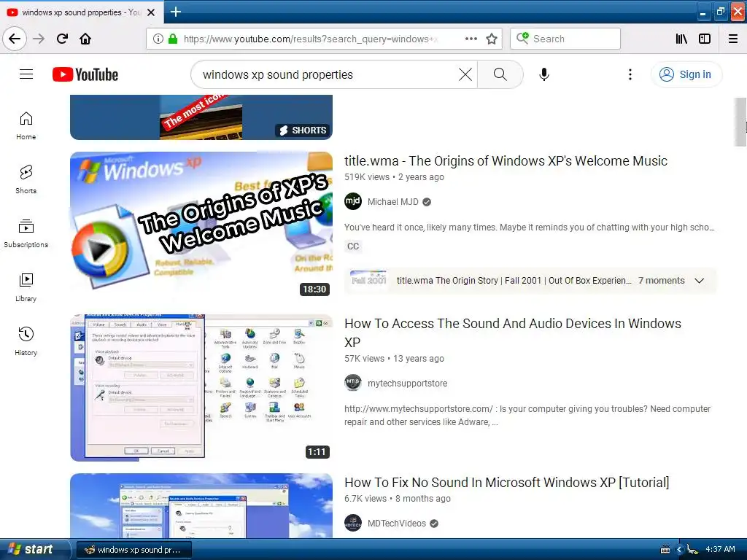Screen dimensions: 747x560
Task: Open title.wma Welcome Music video title
Action: tap(506, 161)
